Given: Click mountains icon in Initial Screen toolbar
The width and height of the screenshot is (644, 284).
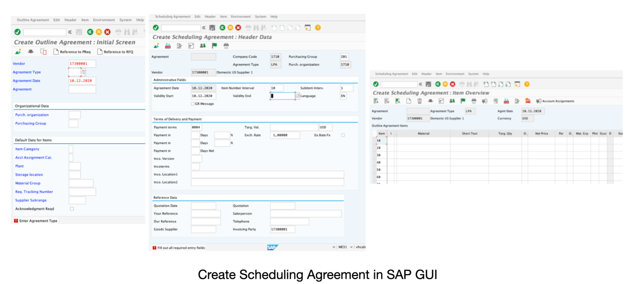Looking at the screenshot, I should point(18,52).
